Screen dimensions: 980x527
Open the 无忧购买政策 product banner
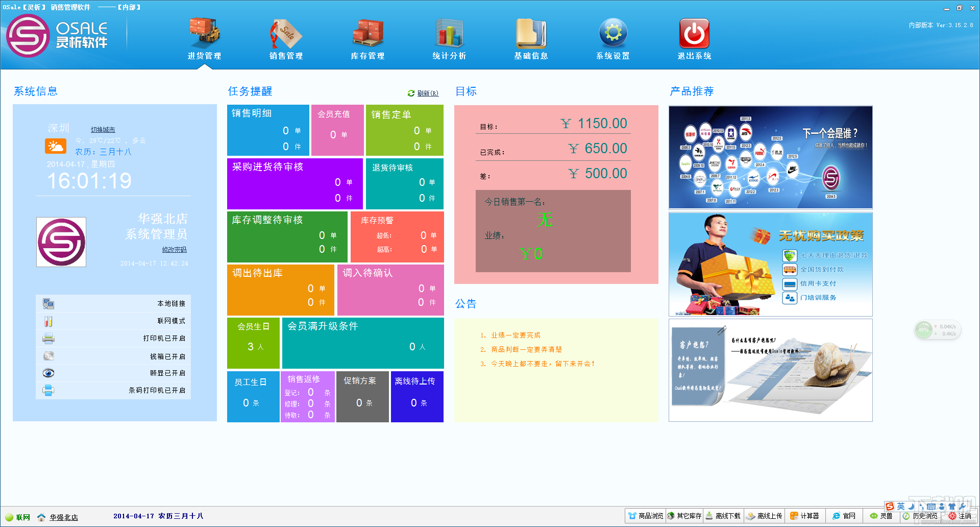pyautogui.click(x=771, y=264)
